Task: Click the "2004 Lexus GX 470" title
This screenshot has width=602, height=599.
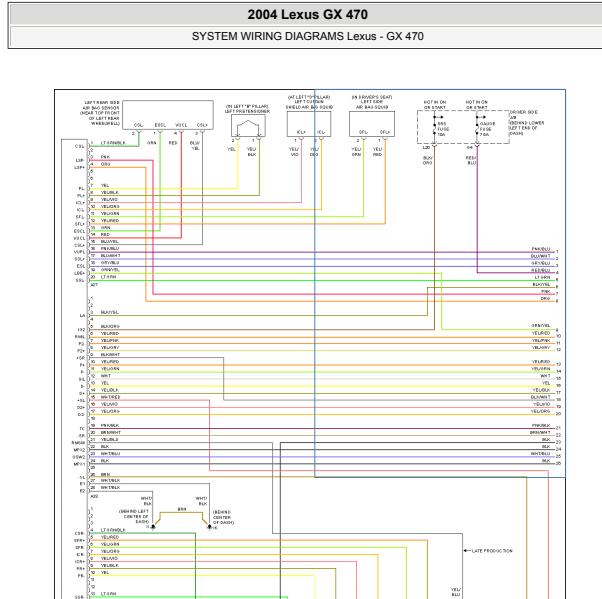Action: 308,15
